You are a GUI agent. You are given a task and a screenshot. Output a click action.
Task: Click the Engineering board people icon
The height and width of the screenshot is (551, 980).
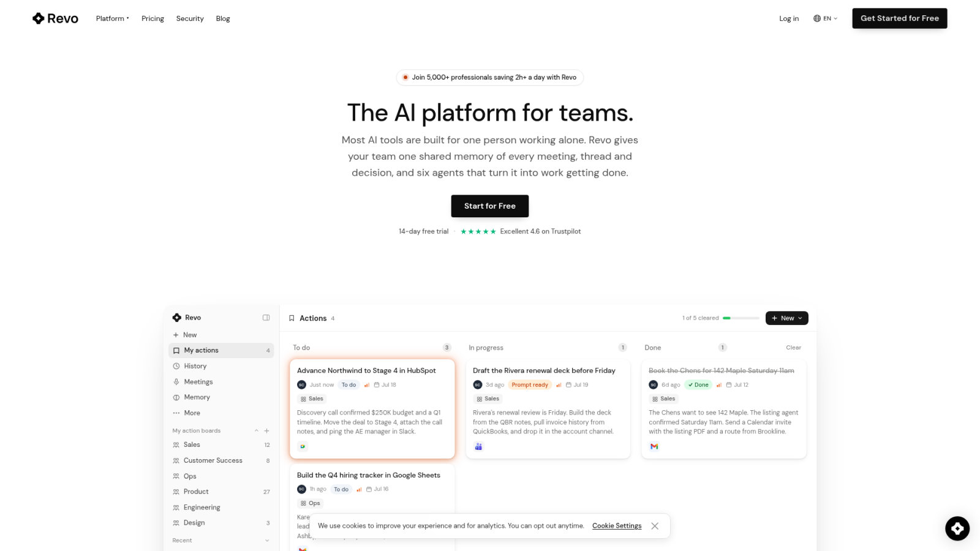click(176, 508)
